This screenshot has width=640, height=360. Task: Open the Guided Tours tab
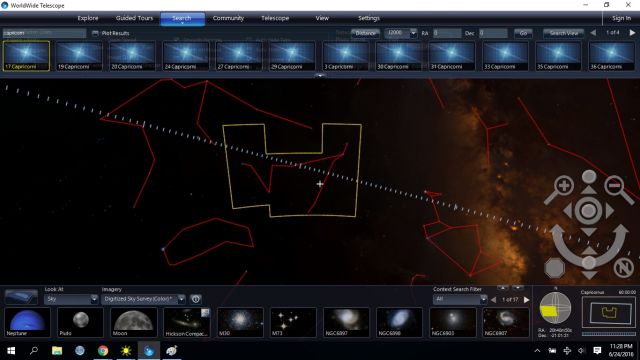[134, 18]
